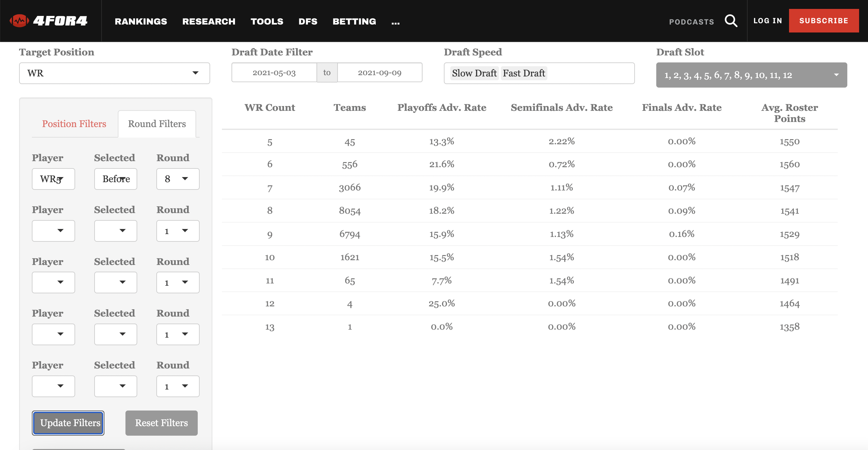This screenshot has height=450, width=868.
Task: Switch to the Round Filters tab
Action: pyautogui.click(x=157, y=123)
